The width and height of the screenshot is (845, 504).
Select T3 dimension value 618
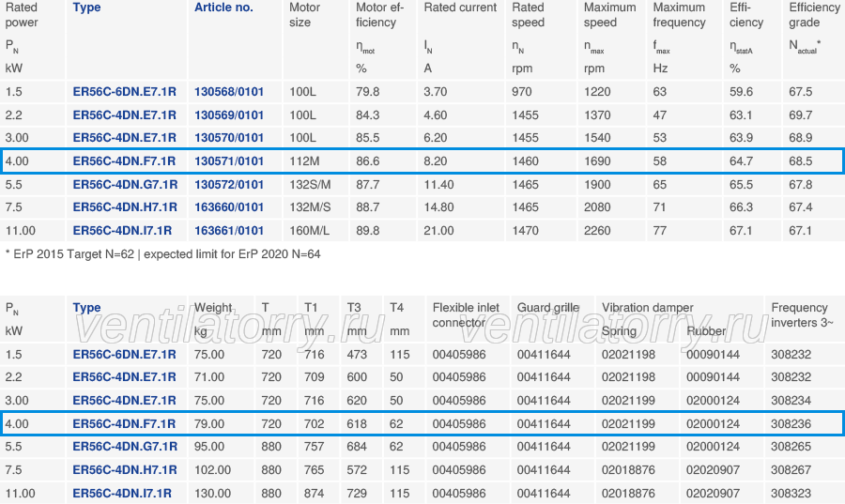pos(357,424)
